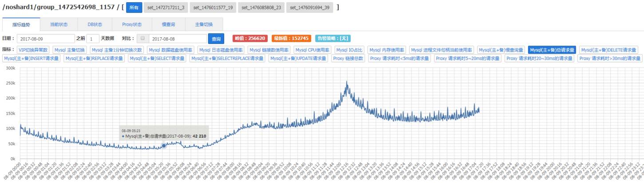Open the 主备切换 tab
This screenshot has height=183, width=644.
coord(205,24)
